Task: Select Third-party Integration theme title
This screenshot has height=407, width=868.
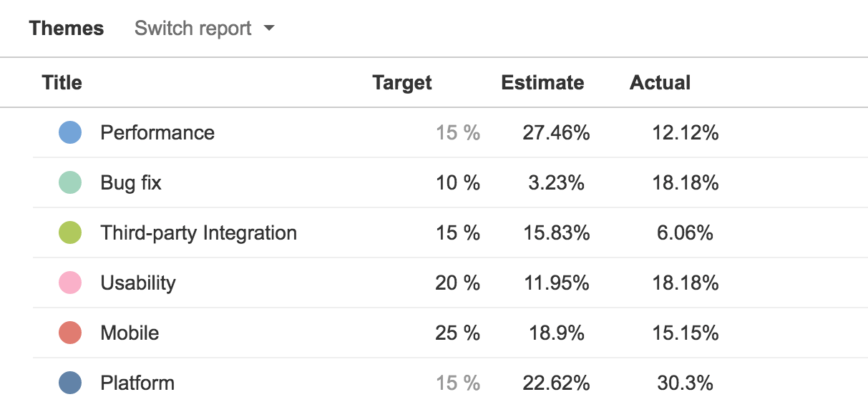Action: 198,232
